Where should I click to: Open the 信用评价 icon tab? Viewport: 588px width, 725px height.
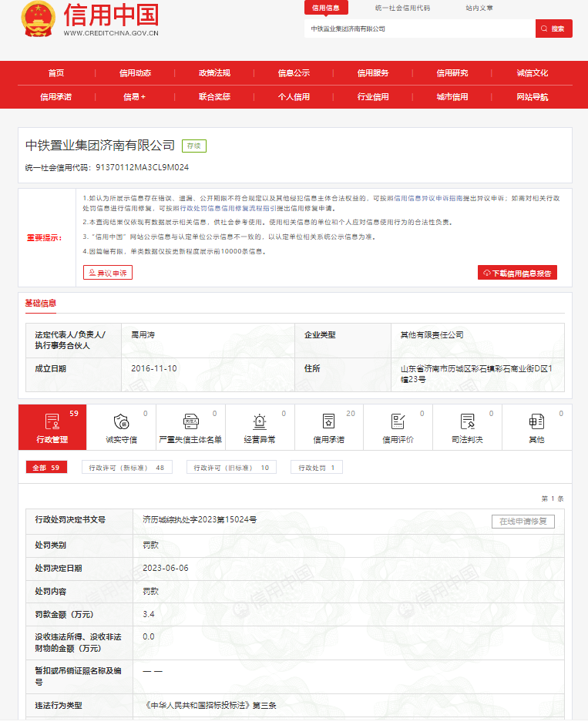tap(398, 428)
